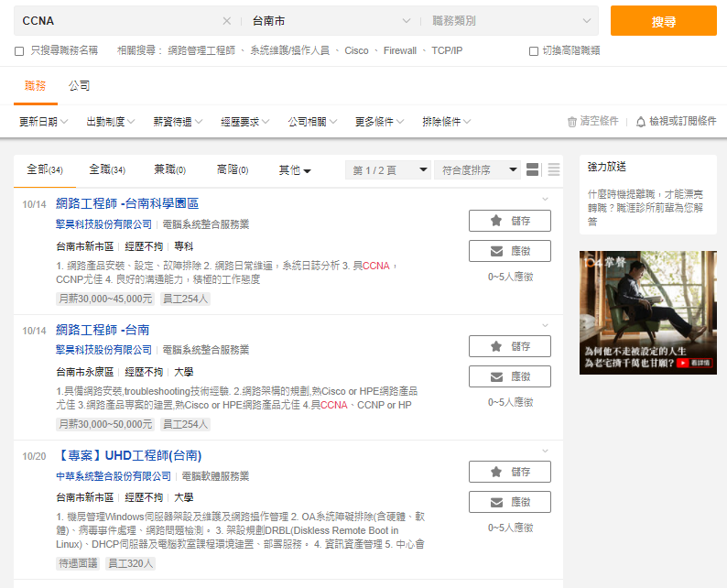Save the 網路工程師 -台南科學園區 job with the star button
Screen dimensions: 727x588
click(509, 221)
